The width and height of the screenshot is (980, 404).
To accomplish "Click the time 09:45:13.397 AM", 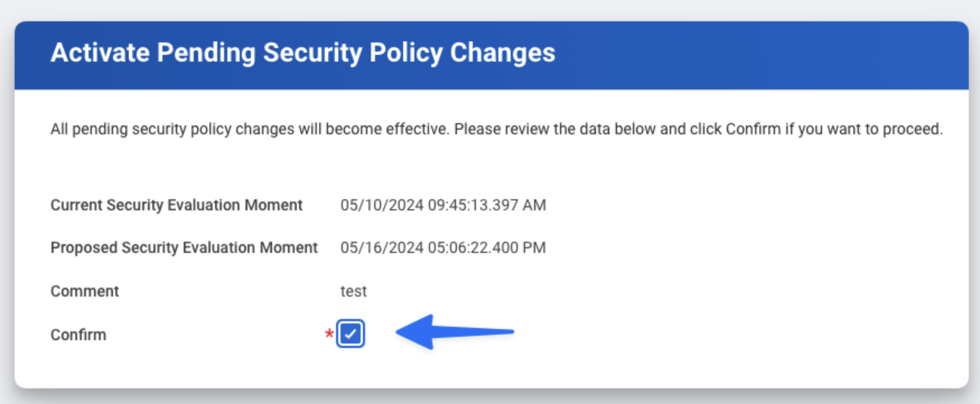I will 487,205.
